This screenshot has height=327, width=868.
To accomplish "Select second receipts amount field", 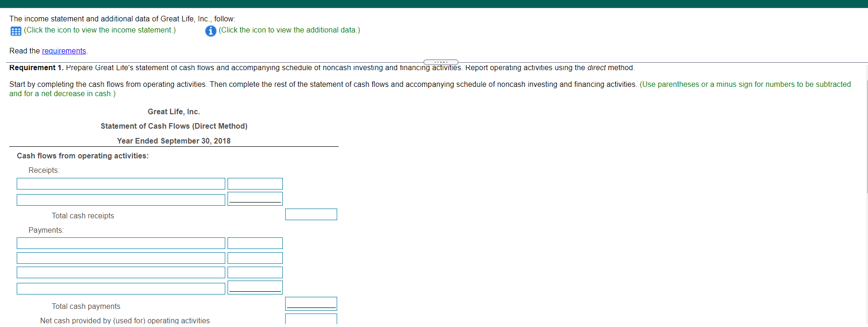I will (x=255, y=199).
